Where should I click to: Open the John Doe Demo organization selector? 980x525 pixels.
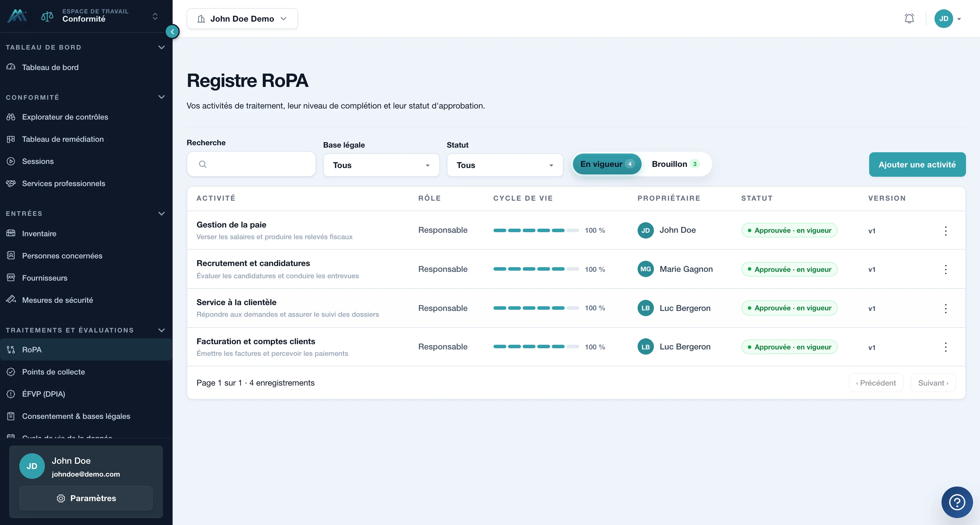tap(242, 19)
